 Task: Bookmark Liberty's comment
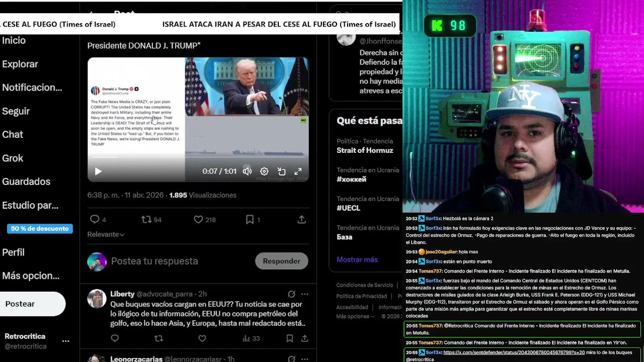coord(290,338)
